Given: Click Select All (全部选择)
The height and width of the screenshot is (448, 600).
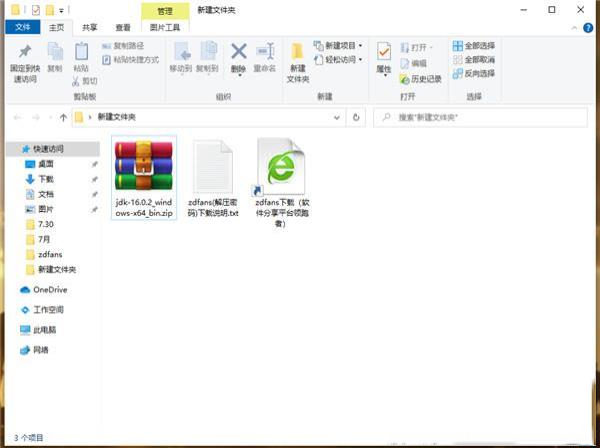Looking at the screenshot, I should (473, 46).
